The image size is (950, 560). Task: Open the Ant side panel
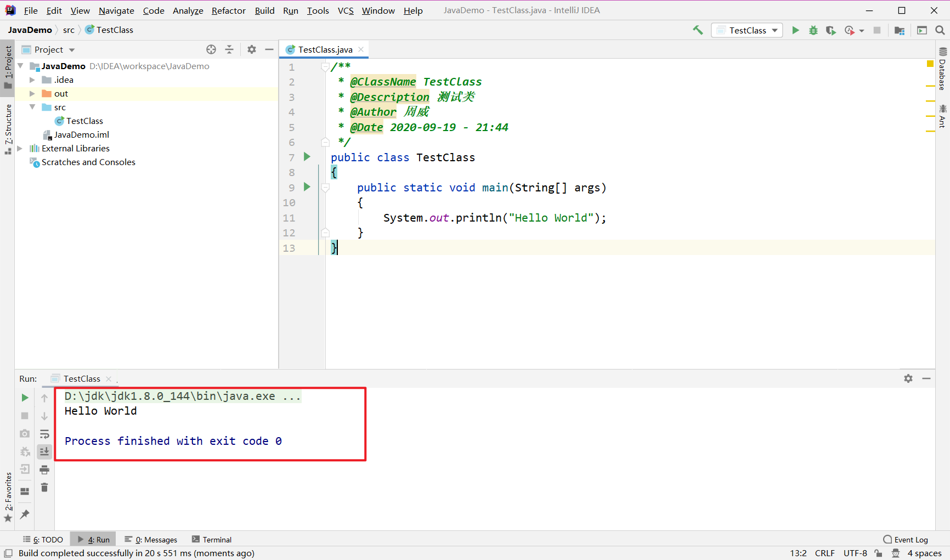click(x=942, y=116)
